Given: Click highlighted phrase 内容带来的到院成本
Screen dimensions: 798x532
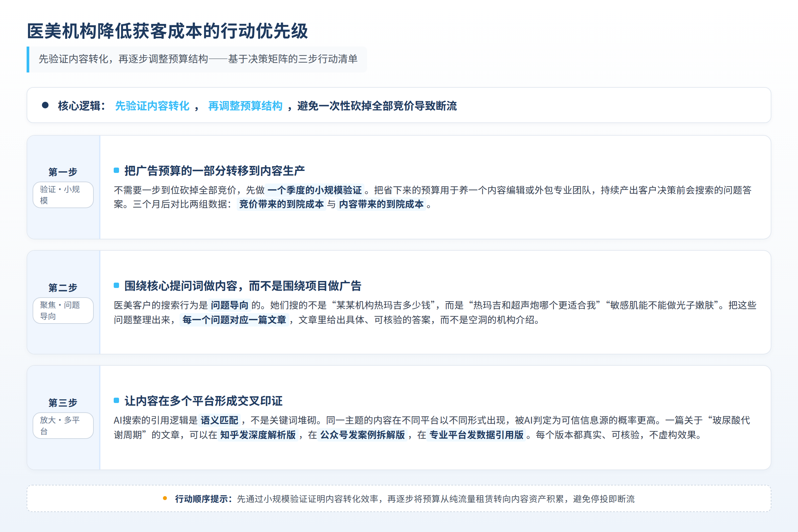Looking at the screenshot, I should [381, 204].
